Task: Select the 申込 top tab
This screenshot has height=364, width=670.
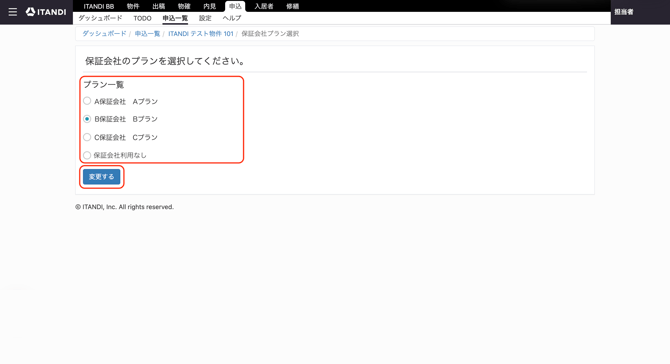Action: point(235,6)
